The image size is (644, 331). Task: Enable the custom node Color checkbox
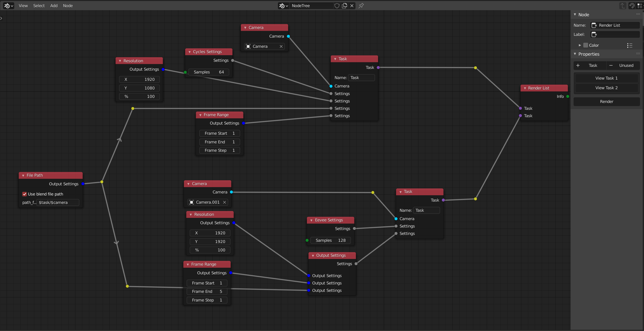click(586, 45)
